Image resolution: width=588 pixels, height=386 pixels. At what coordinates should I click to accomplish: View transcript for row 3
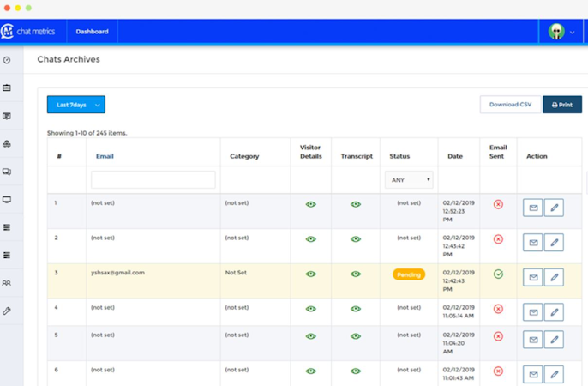[356, 274]
